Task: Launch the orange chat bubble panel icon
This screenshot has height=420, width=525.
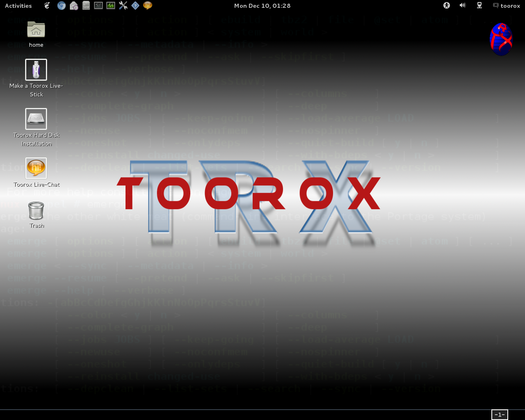Action: point(148,6)
